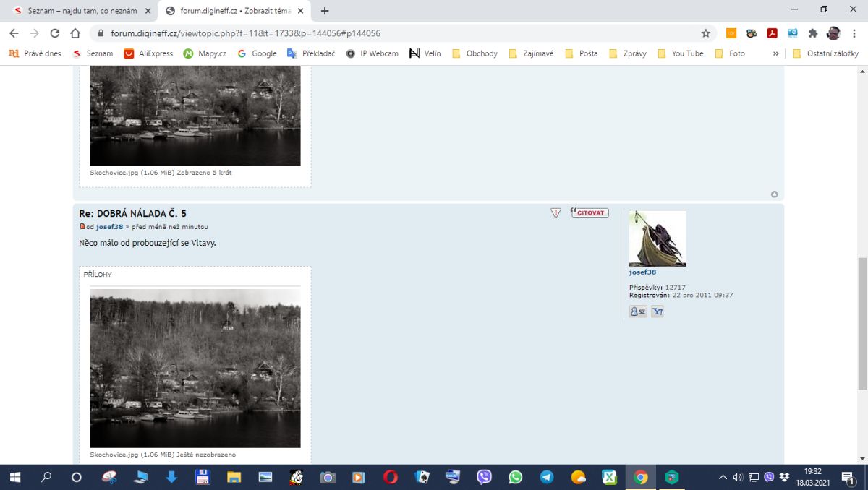Bookmark this page with the star icon

[x=705, y=33]
